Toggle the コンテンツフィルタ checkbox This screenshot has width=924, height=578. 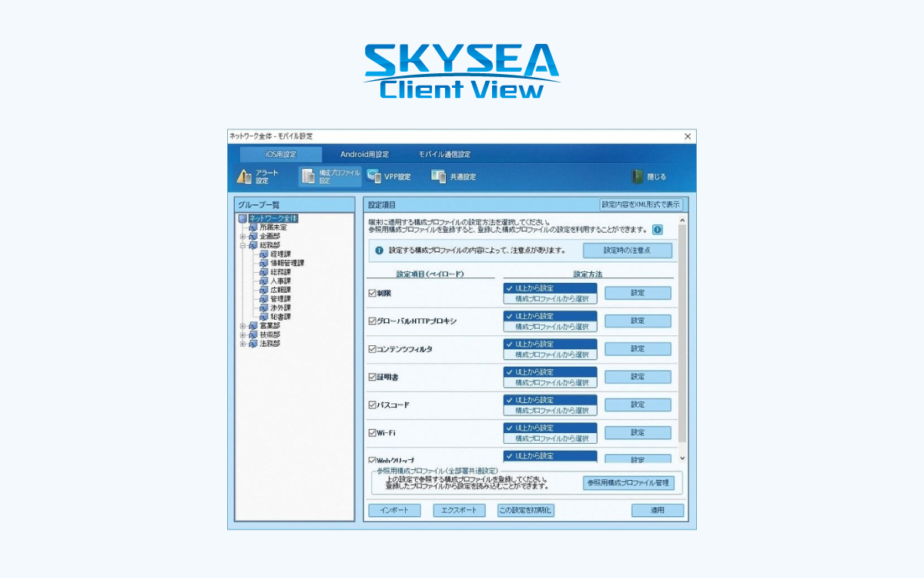point(373,349)
